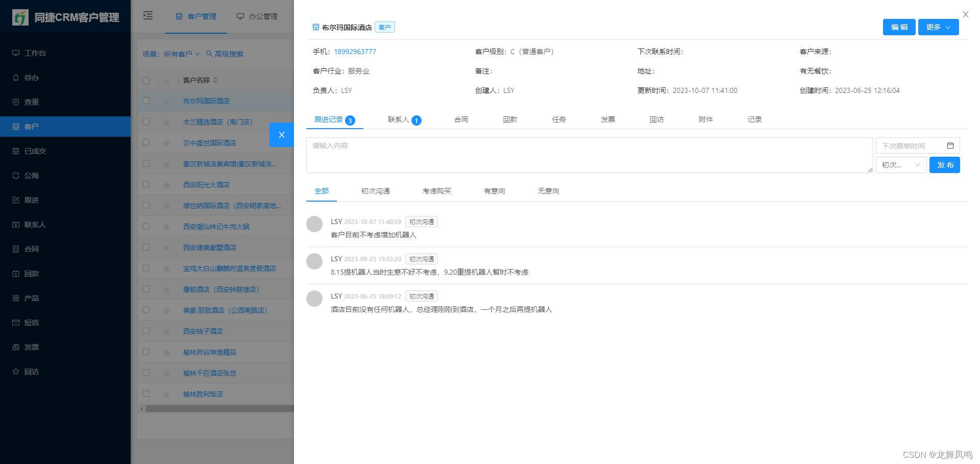Switch to the 联系人 detail tab
980x464 pixels.
(x=404, y=119)
